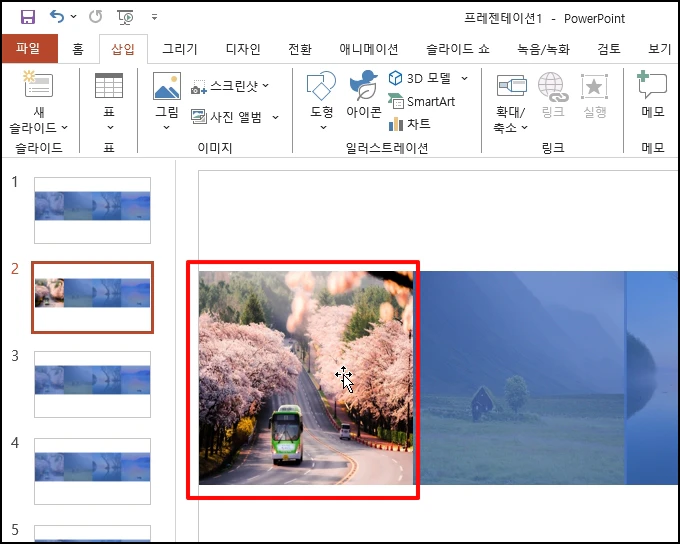The image size is (680, 544).
Task: Select slide 2 thumbnail
Action: click(x=92, y=297)
